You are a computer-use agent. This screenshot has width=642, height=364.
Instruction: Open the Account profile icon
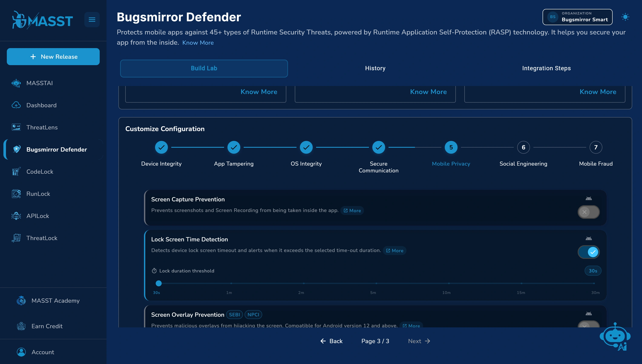(21, 352)
